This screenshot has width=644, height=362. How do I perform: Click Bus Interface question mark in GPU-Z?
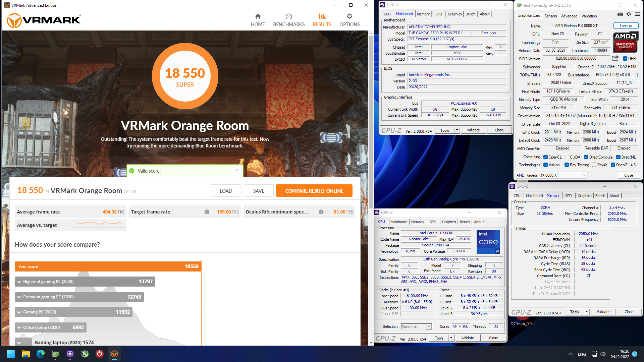637,75
